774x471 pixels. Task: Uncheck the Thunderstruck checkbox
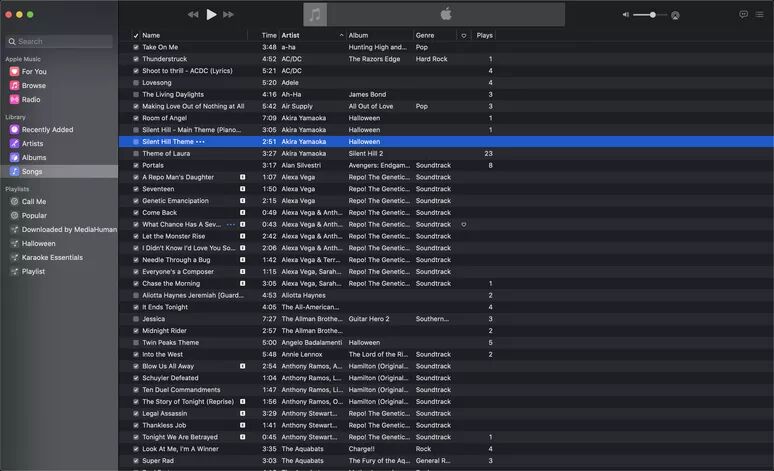pos(136,59)
